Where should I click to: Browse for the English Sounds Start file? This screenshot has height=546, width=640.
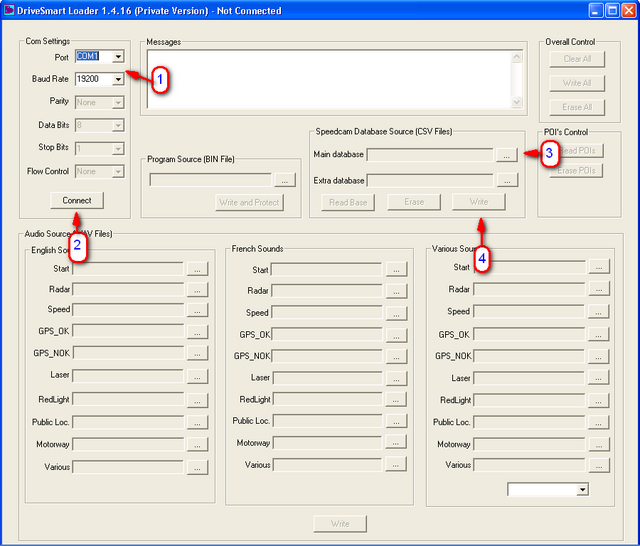coord(197,269)
